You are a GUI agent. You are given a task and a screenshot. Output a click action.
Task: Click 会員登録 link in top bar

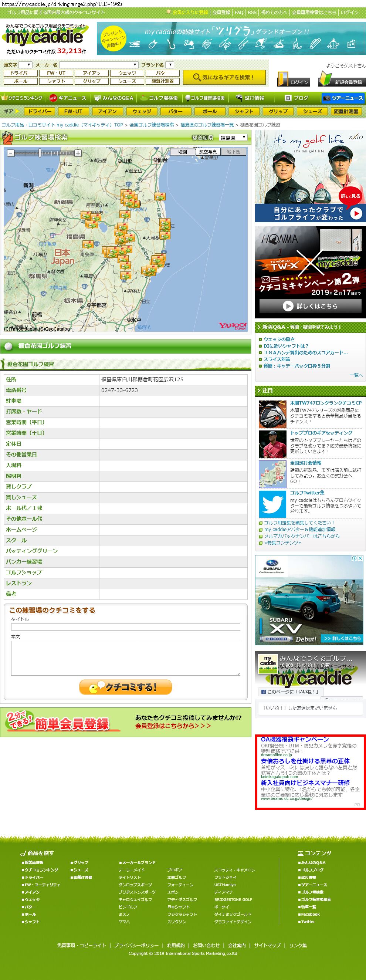[x=221, y=12]
